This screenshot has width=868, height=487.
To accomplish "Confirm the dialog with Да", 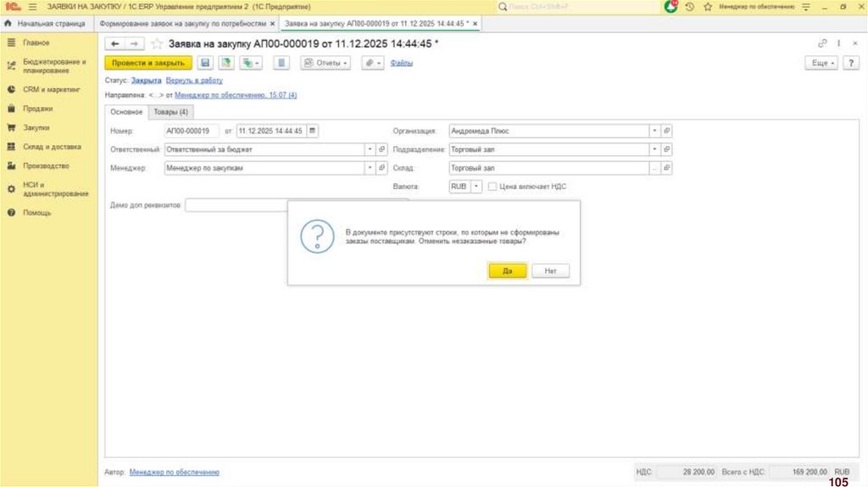I will [507, 271].
